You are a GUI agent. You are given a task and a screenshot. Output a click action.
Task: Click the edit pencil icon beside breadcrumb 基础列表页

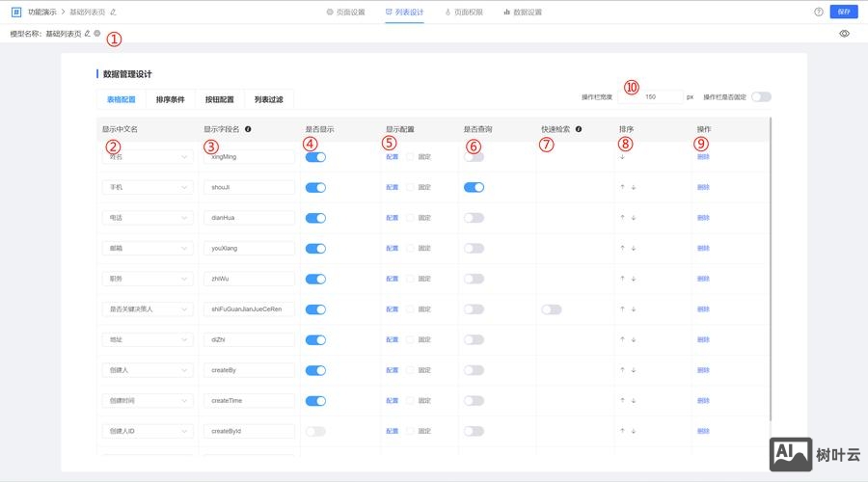click(x=113, y=12)
